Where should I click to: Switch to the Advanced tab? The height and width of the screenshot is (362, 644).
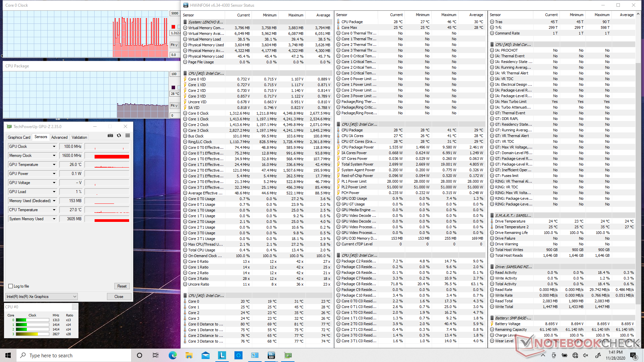[x=59, y=137]
